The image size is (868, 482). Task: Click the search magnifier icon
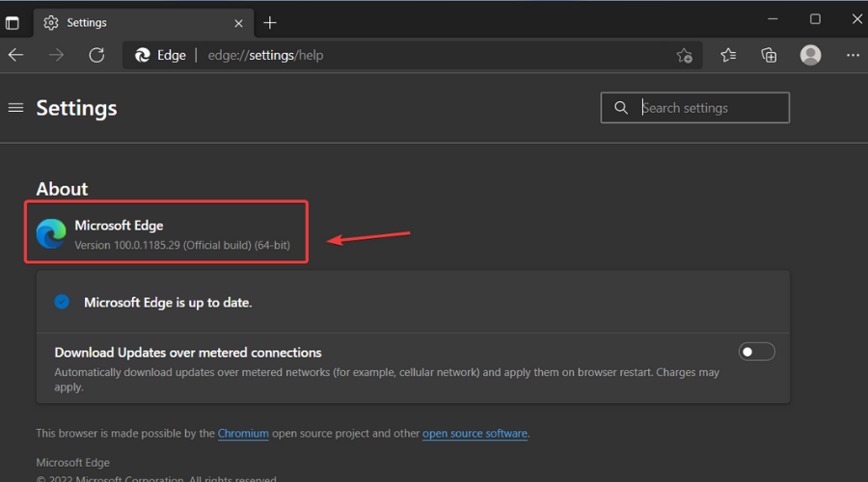click(621, 107)
